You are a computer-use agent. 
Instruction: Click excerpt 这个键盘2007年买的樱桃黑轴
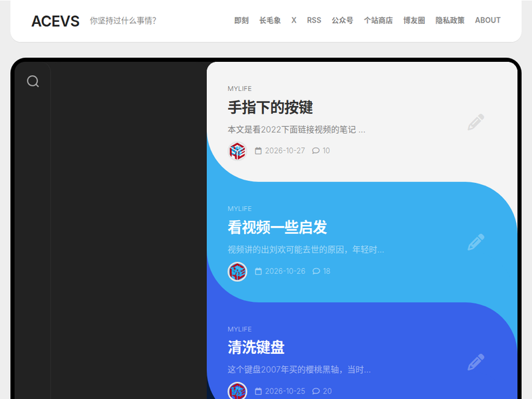coord(299,370)
